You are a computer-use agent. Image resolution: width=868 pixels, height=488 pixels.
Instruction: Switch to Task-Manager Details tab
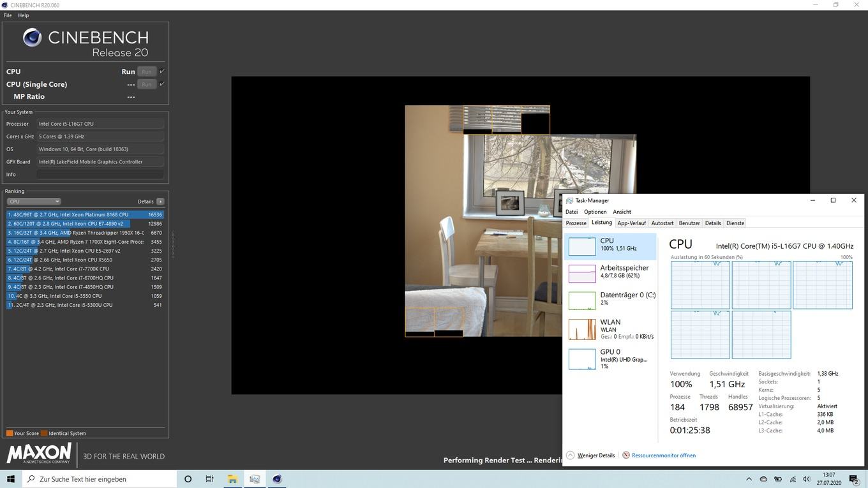713,223
